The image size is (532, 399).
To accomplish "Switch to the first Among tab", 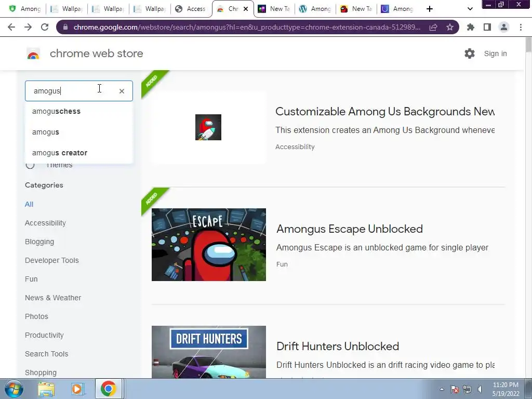I will point(24,9).
